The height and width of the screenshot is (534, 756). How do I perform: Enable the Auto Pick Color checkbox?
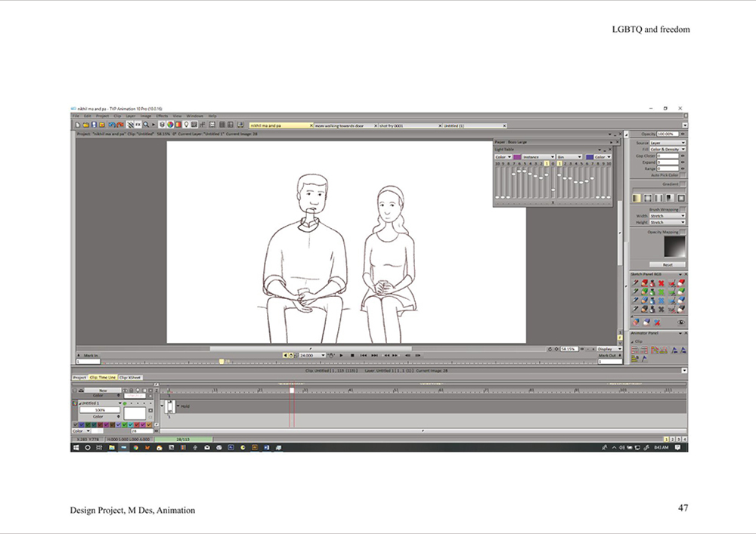tap(683, 175)
